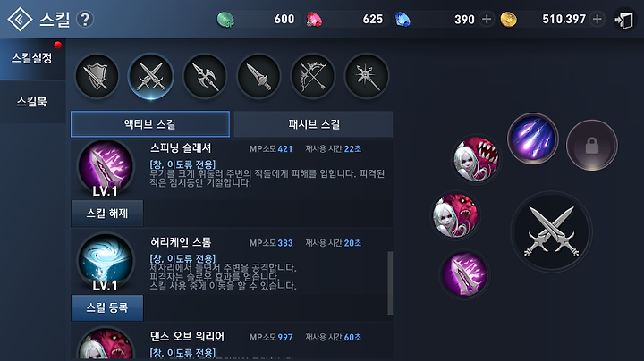Image resolution: width=644 pixels, height=361 pixels.
Task: Pick the bow and arrow weapon icon
Action: pyautogui.click(x=312, y=76)
